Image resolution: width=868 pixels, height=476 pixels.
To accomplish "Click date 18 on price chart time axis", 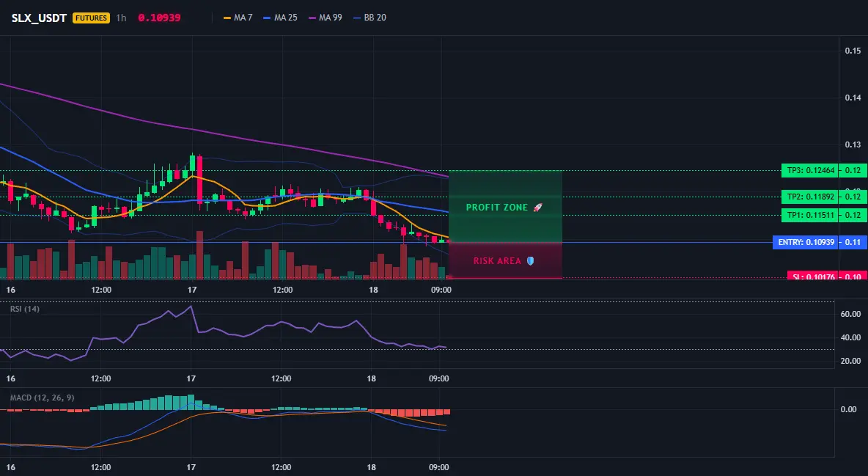I will pyautogui.click(x=373, y=290).
